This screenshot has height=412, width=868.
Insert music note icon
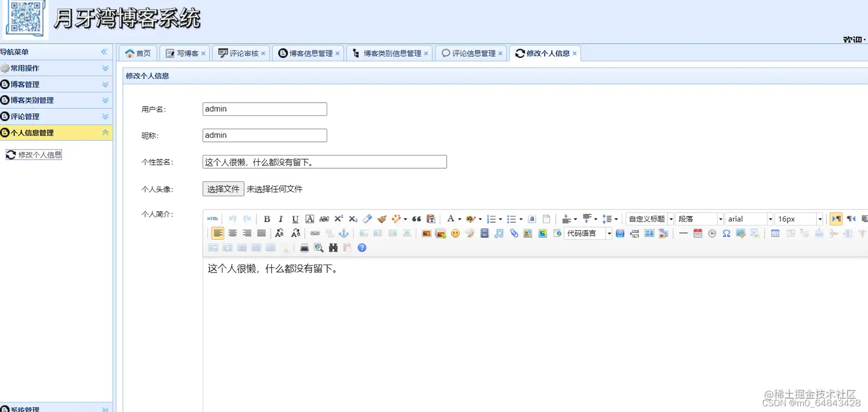point(499,234)
